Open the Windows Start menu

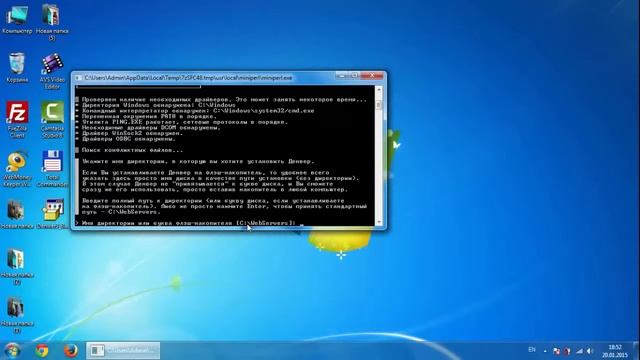coord(12,351)
